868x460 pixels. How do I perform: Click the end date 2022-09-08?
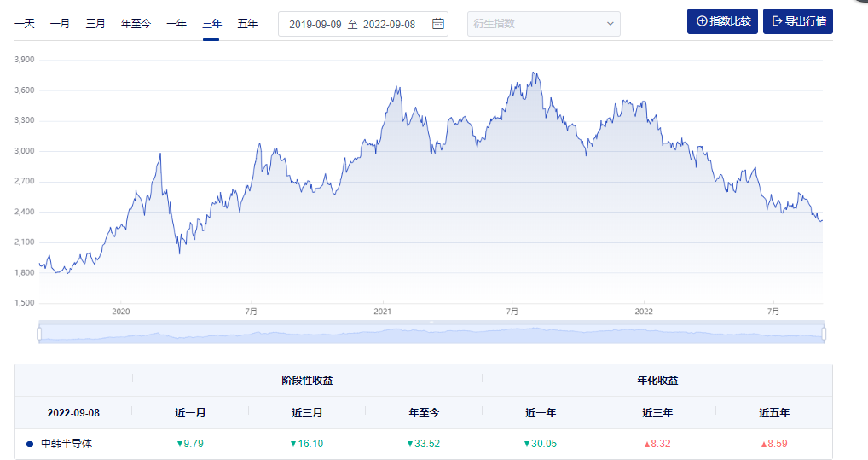(389, 24)
